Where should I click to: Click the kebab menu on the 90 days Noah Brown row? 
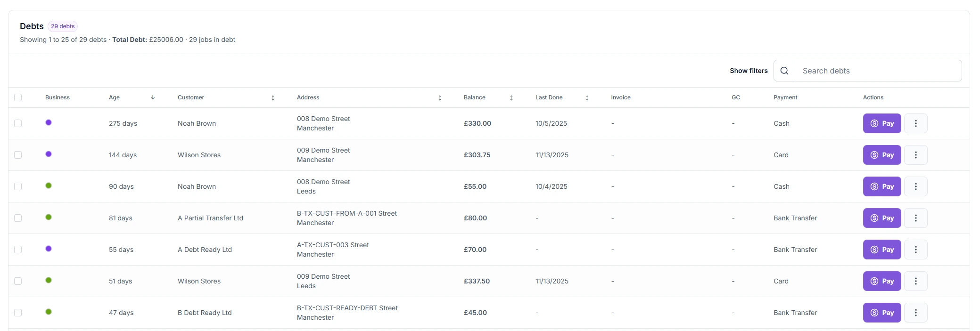tap(916, 186)
